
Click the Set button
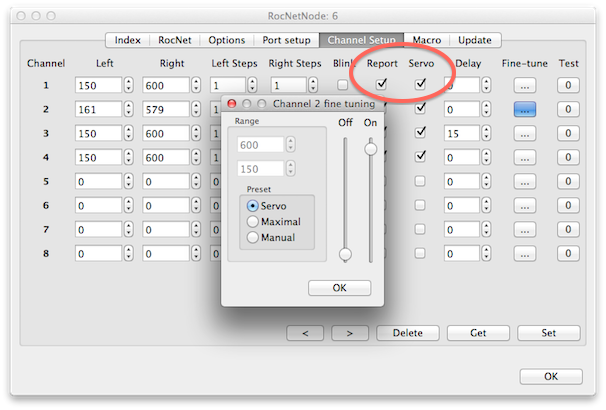click(549, 332)
